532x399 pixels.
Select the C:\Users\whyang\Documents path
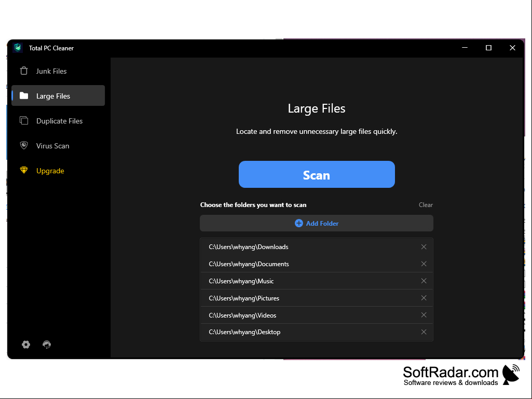249,264
